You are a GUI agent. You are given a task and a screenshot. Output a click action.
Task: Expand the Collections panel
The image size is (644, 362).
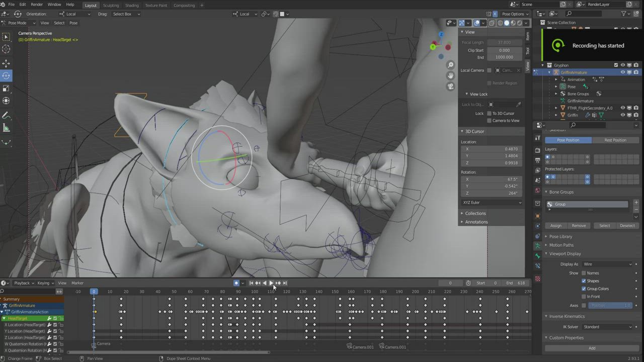pos(475,213)
